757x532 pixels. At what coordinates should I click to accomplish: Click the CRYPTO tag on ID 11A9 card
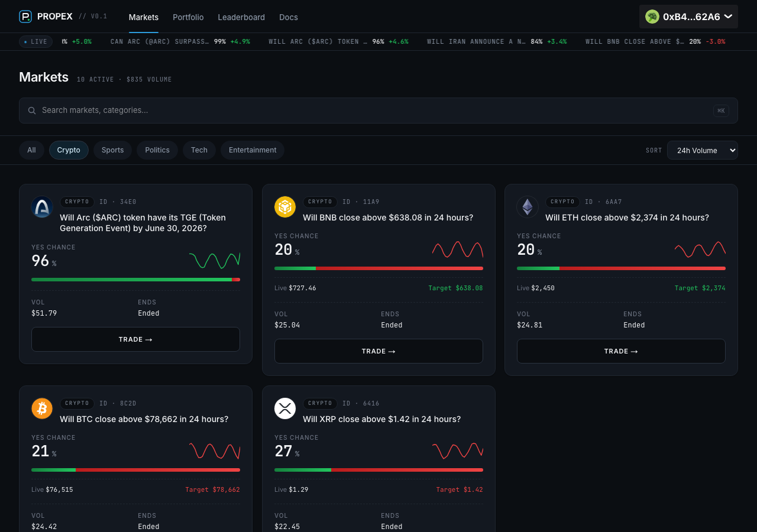pos(320,202)
